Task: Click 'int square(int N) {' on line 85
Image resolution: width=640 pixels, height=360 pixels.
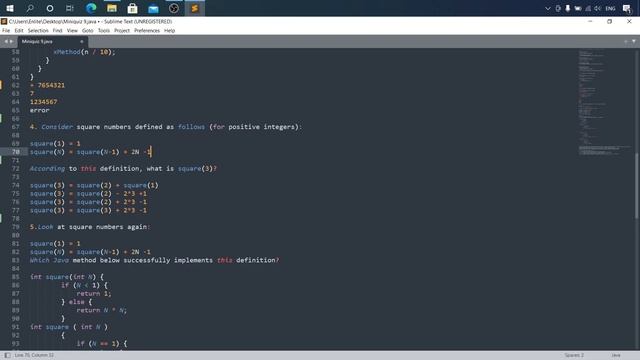Action: (x=67, y=277)
